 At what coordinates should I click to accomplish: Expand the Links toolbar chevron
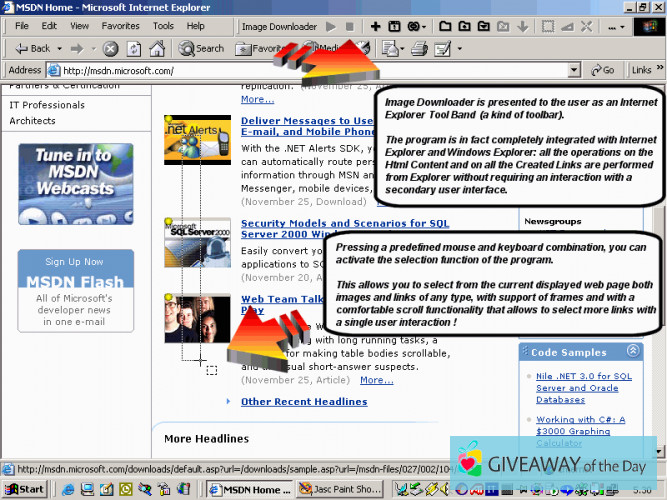[659, 70]
